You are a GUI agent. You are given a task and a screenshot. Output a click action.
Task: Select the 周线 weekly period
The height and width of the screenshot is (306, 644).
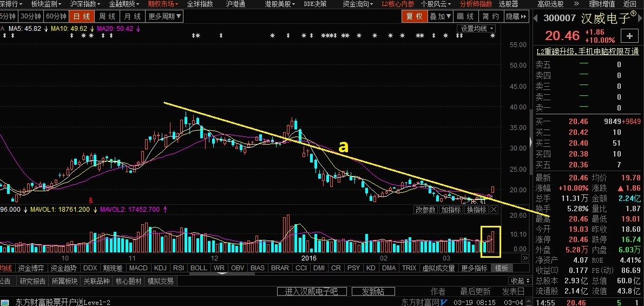[107, 16]
